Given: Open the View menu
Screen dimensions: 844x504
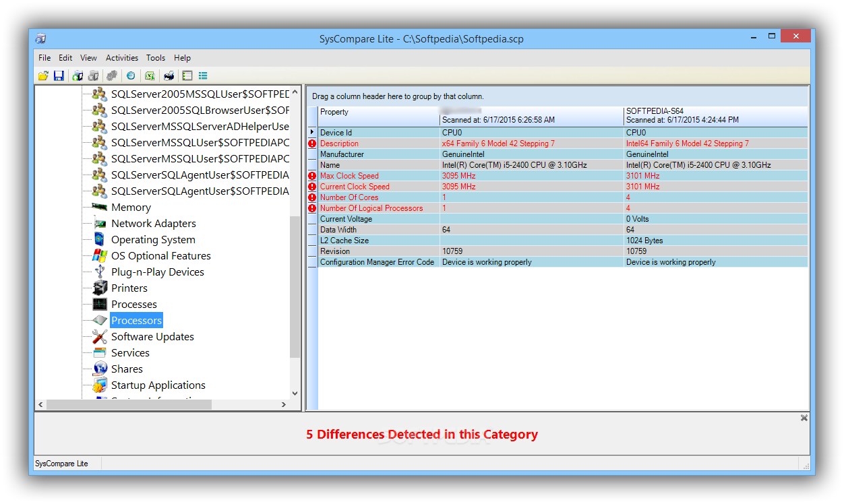Looking at the screenshot, I should [x=88, y=58].
